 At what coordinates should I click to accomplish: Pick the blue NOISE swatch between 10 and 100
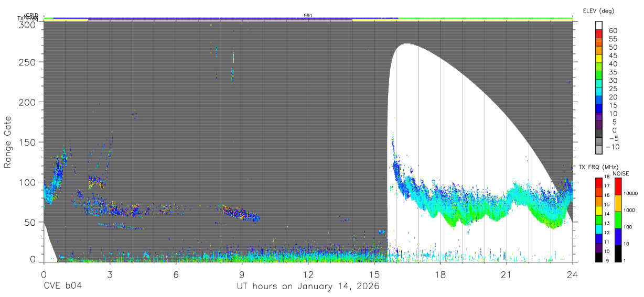pyautogui.click(x=617, y=236)
